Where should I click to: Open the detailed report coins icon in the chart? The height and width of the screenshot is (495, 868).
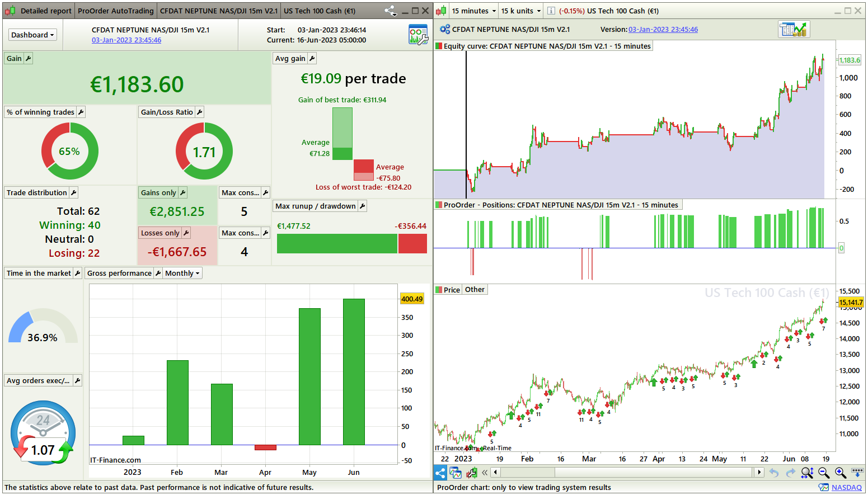tap(794, 29)
